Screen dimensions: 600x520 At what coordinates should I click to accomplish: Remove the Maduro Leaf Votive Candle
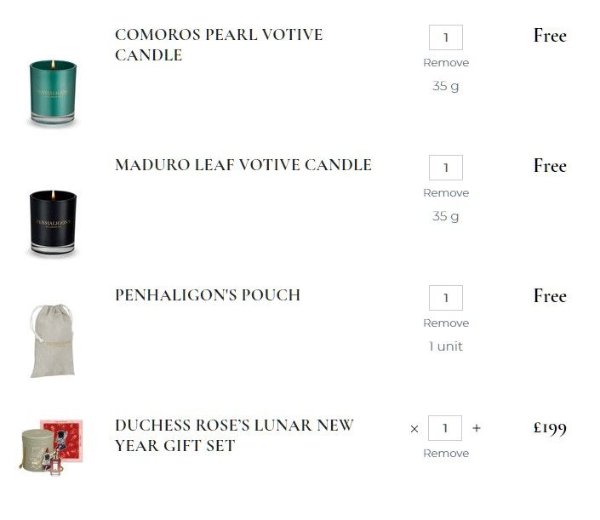[446, 193]
